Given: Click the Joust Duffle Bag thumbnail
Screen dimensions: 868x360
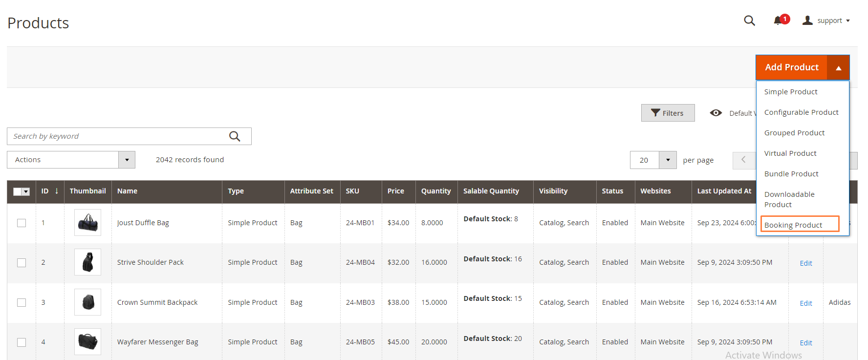Looking at the screenshot, I should (88, 223).
